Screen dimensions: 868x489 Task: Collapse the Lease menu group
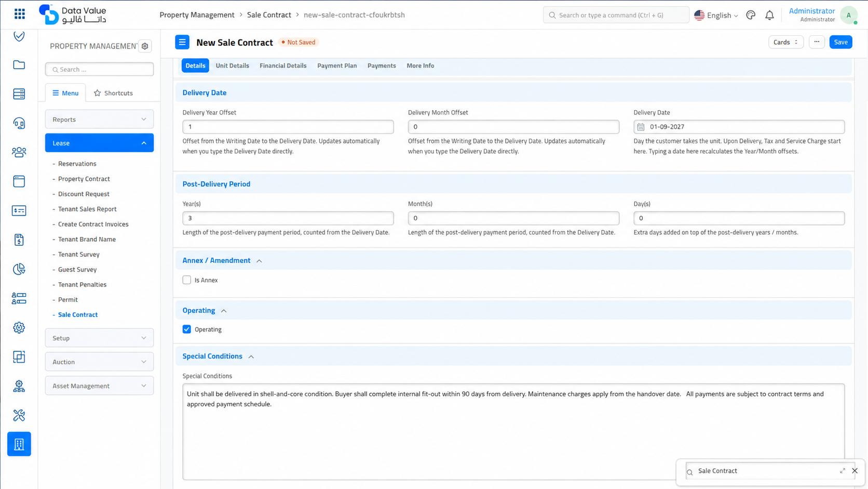tap(99, 143)
